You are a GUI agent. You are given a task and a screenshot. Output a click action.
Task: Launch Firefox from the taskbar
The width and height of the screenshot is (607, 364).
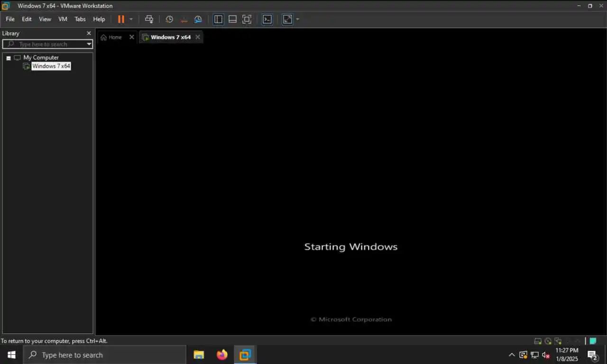coord(222,355)
